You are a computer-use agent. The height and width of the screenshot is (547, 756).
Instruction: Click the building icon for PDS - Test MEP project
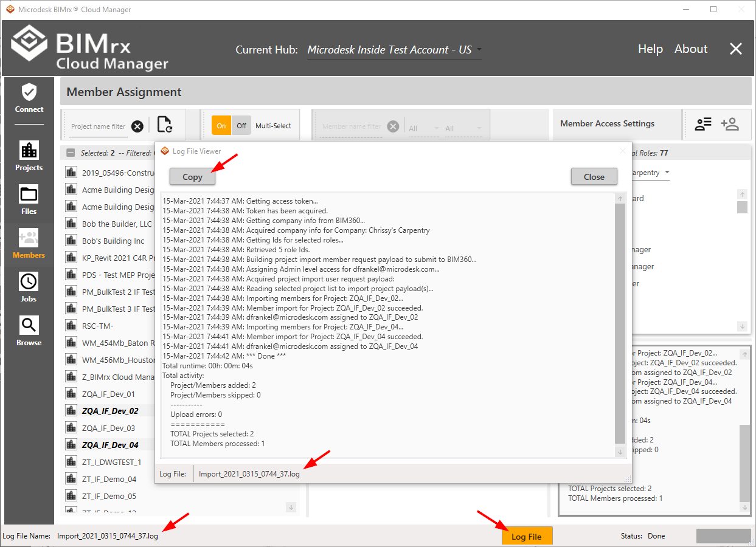coord(71,275)
